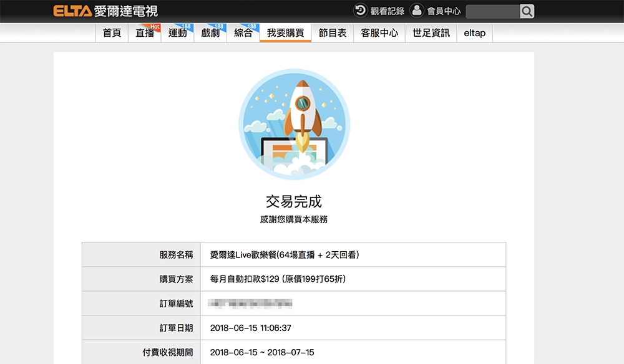The image size is (624, 364).
Task: Select the 2018-06-15 ~ 2018-07-15 period value
Action: [262, 353]
